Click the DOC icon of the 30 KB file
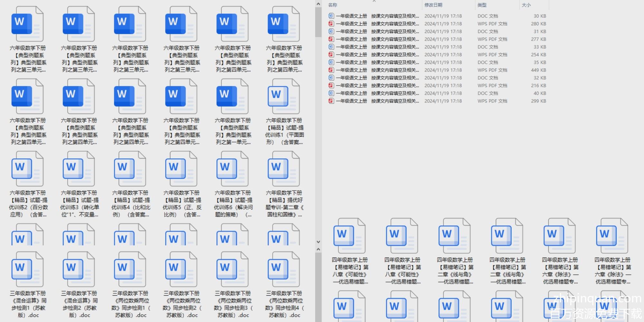The width and height of the screenshot is (644, 322). 331,16
